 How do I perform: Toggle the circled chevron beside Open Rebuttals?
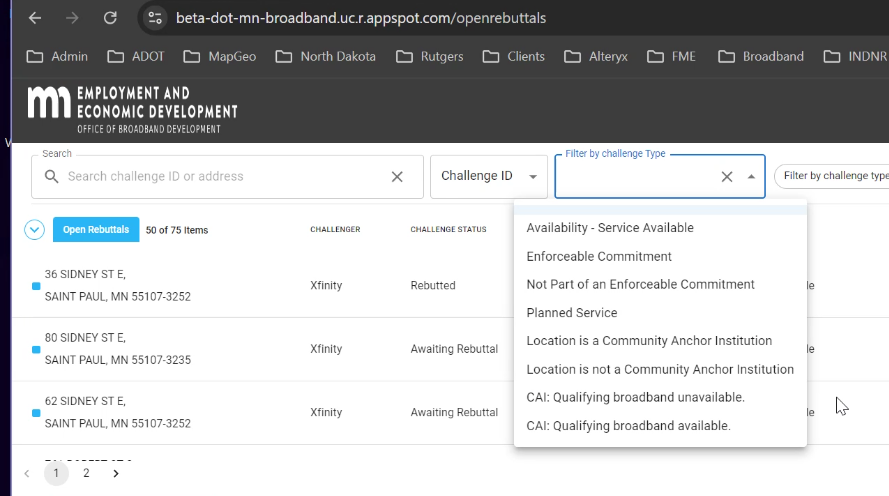tap(35, 230)
